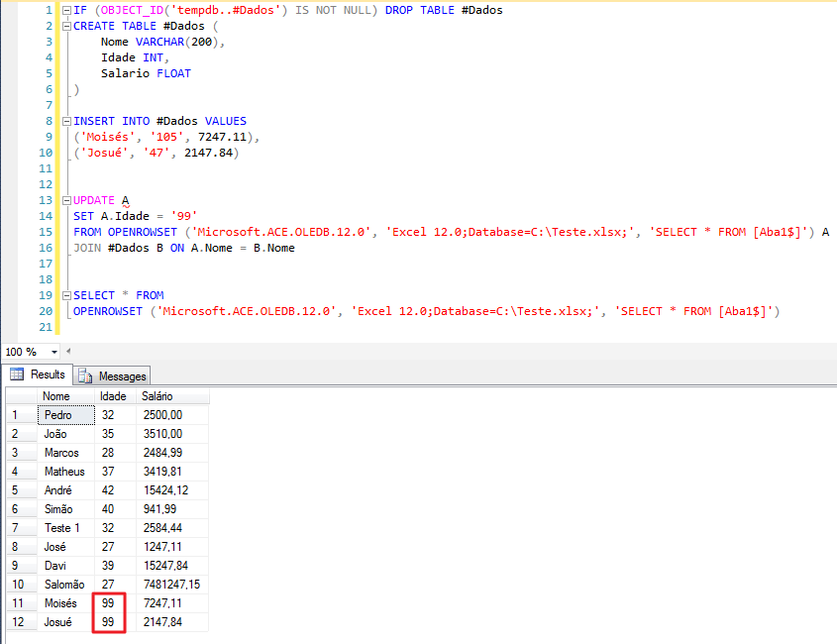
Task: Select row header number 6
Action: (x=22, y=509)
